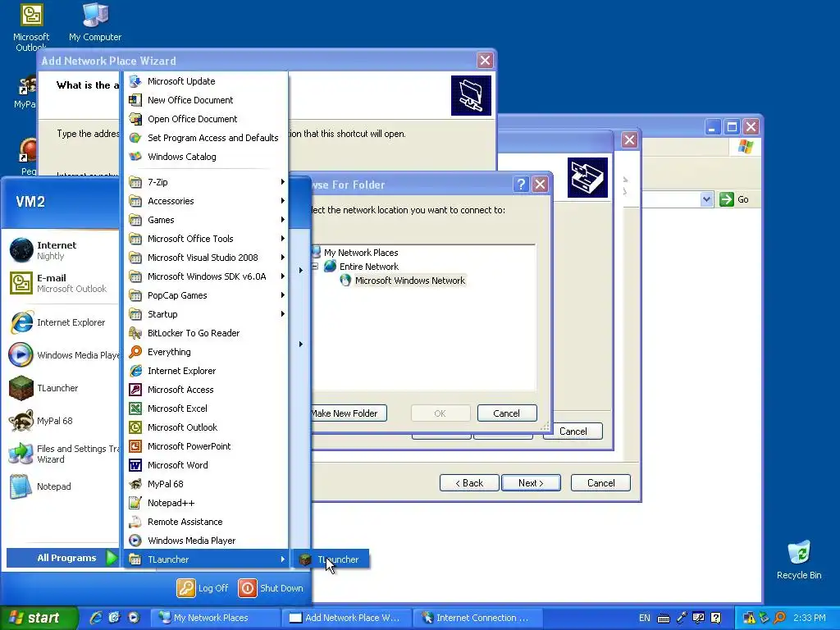Screen dimensions: 840x630
Task: Click pinned Internet Explorer icon in start menu
Action: [x=21, y=322]
